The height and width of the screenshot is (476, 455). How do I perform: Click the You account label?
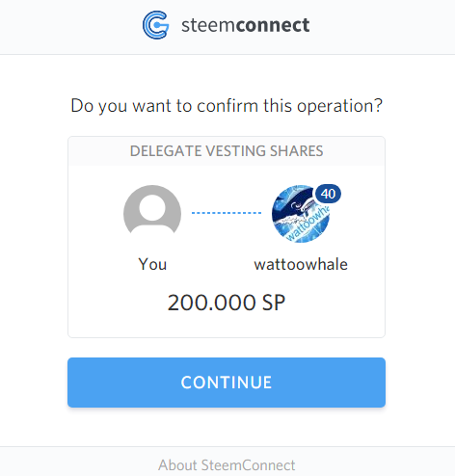152,264
